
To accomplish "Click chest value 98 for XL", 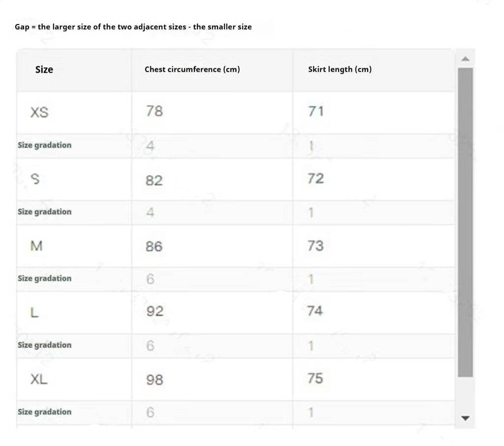I will coord(155,380).
